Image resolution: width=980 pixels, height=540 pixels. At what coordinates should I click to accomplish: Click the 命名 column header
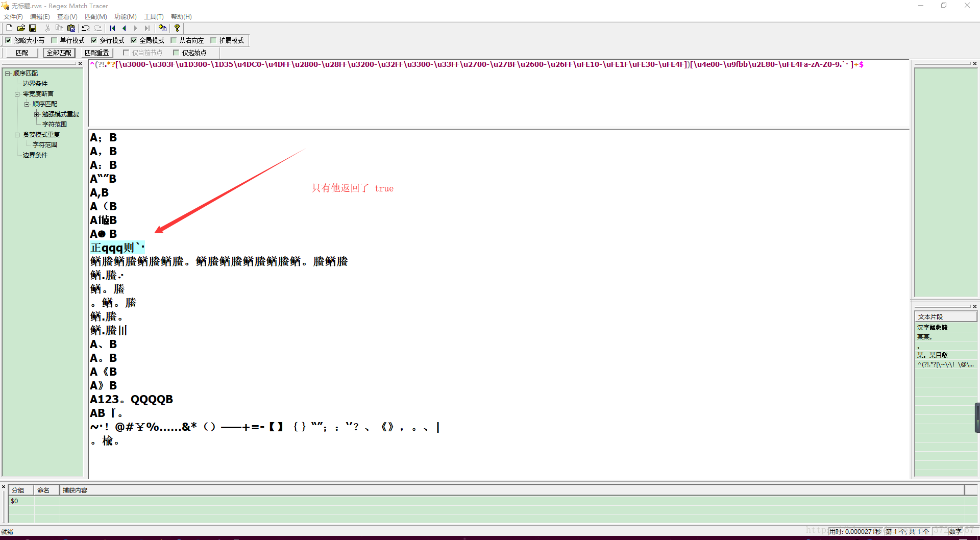coord(46,490)
